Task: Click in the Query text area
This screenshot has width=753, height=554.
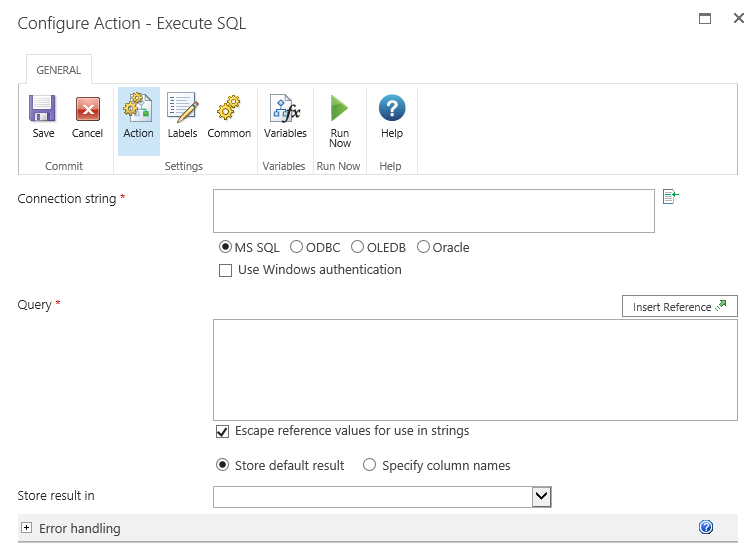Action: click(x=475, y=370)
